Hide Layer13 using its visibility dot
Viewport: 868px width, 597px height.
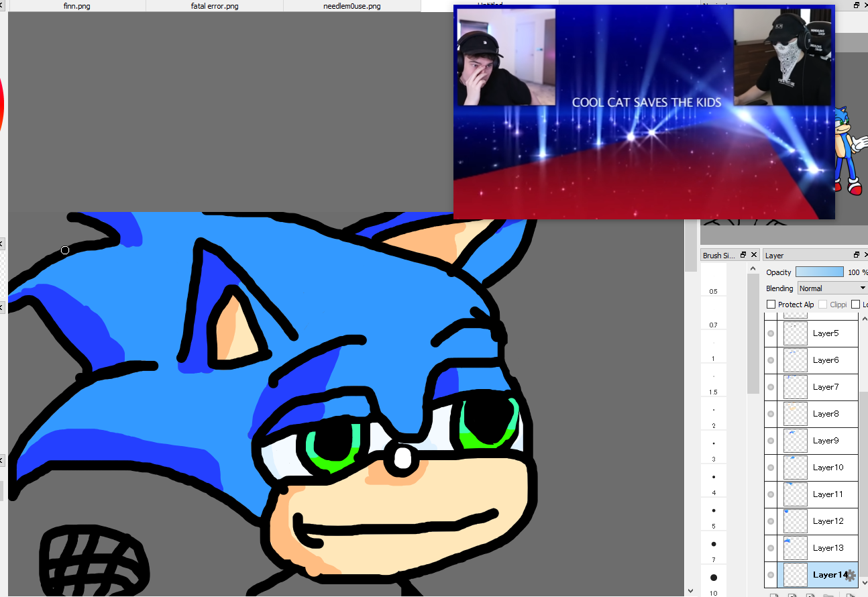[771, 548]
